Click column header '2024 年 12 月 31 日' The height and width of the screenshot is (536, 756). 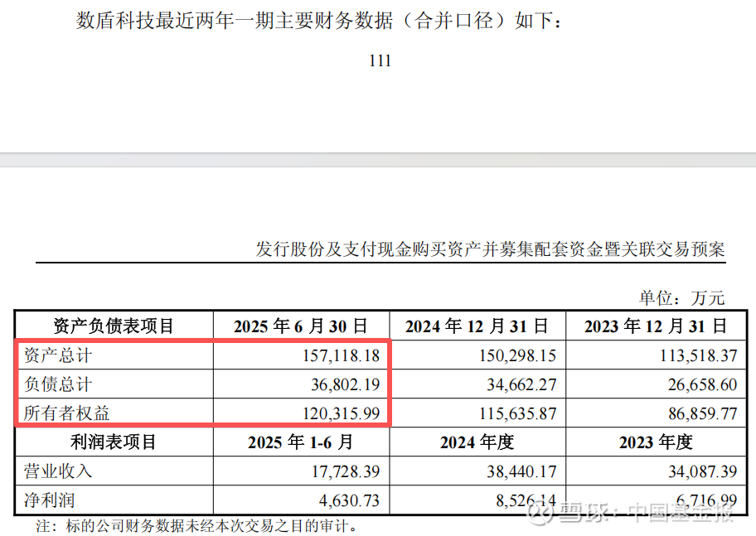point(477,326)
